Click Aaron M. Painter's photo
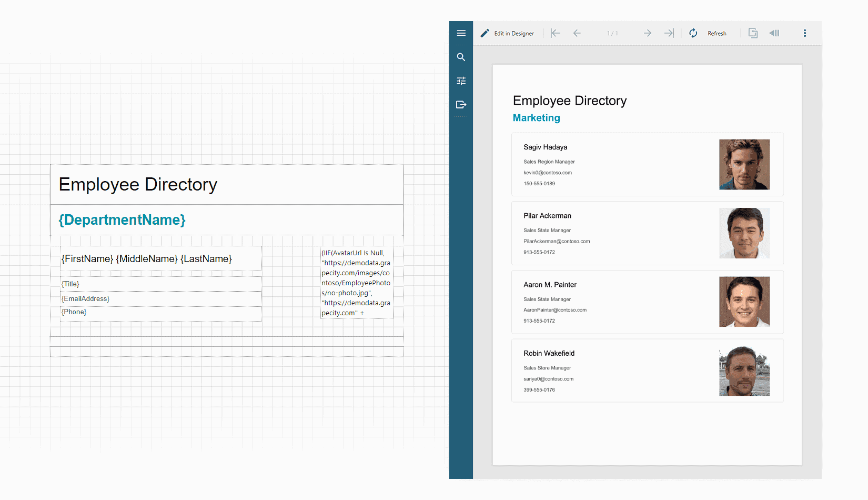 pos(744,302)
